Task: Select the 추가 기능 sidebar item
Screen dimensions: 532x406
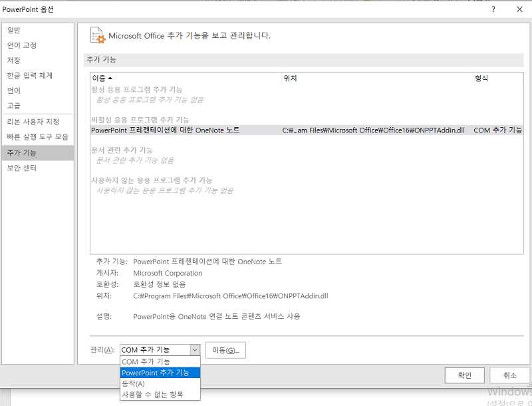Action: (x=38, y=153)
